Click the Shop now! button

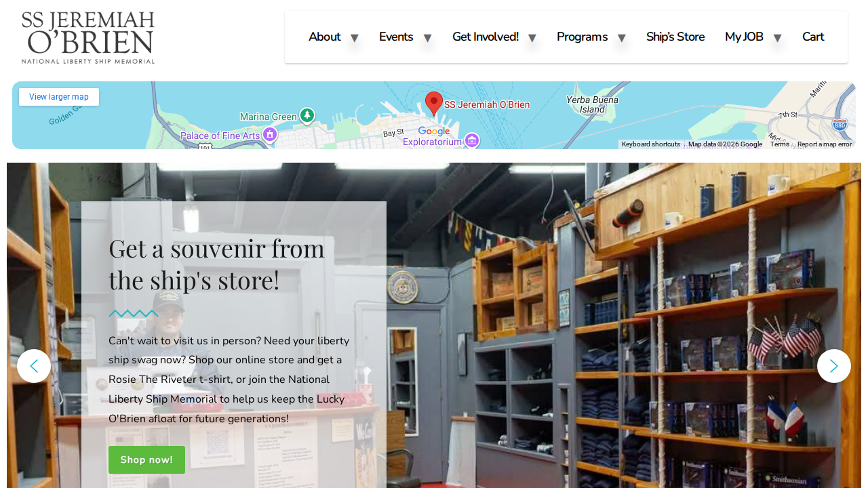(x=146, y=460)
